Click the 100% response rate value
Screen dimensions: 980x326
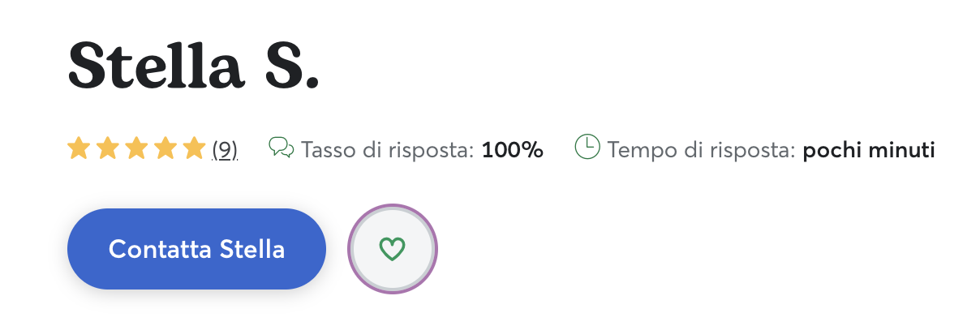click(513, 150)
